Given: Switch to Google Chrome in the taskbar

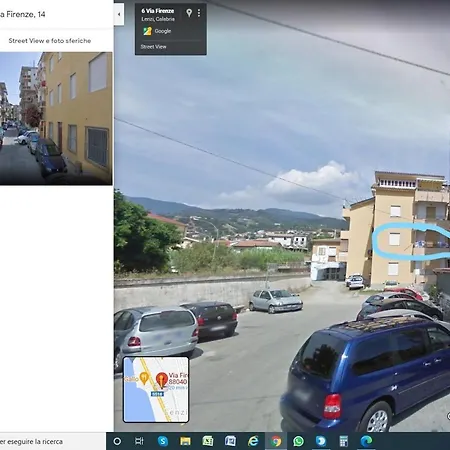Looking at the screenshot, I should pyautogui.click(x=276, y=441).
